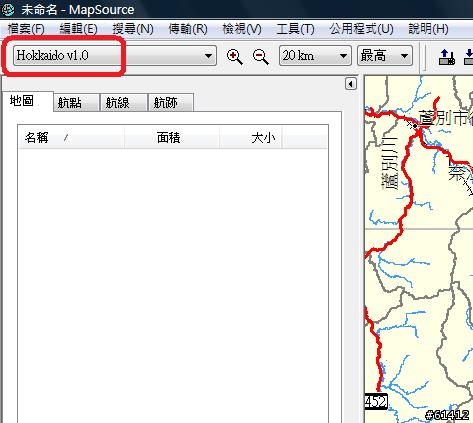Click the zoom out magnifier icon
The height and width of the screenshot is (423, 473).
(x=260, y=56)
